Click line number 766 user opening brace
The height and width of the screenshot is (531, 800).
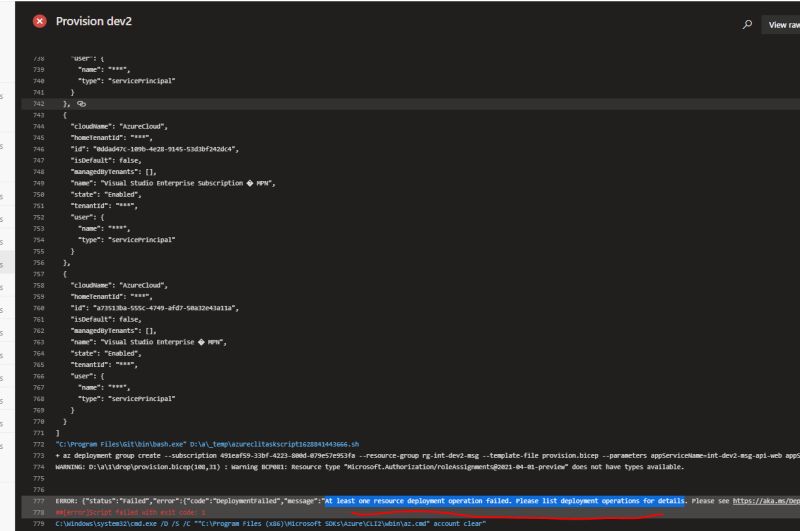tap(39, 376)
